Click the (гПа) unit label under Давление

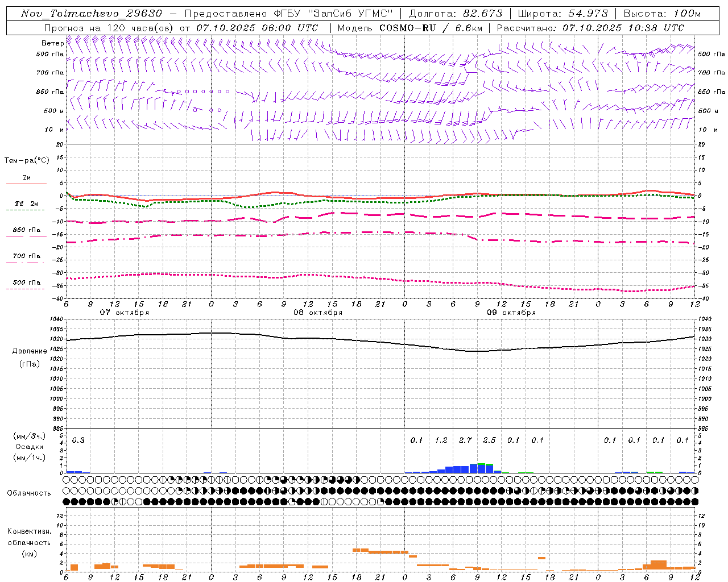click(x=30, y=364)
